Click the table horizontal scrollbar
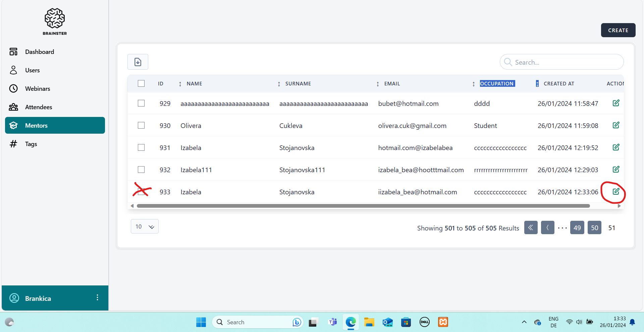The height and width of the screenshot is (332, 644). pyautogui.click(x=363, y=206)
